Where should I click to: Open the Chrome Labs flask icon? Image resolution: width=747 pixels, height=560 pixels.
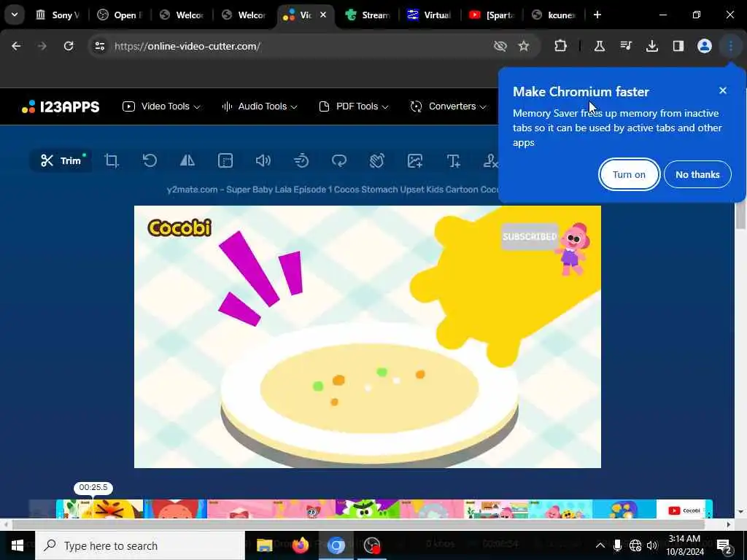click(x=600, y=46)
